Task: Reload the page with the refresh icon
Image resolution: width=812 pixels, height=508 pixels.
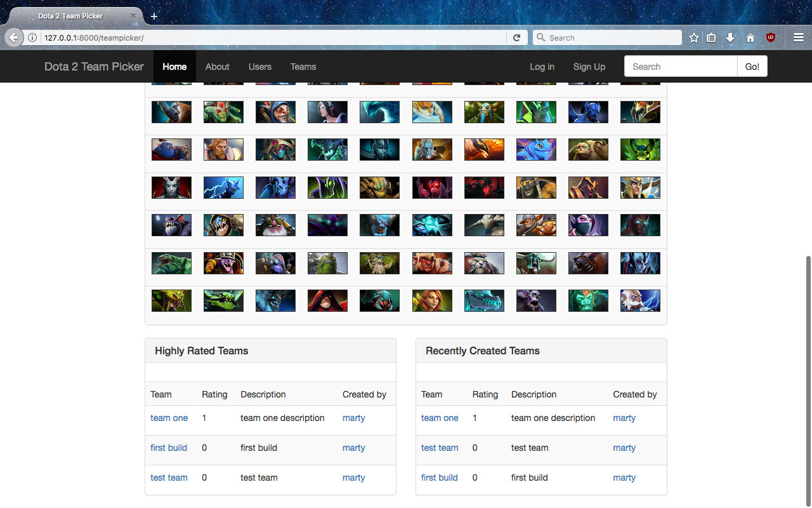Action: coord(516,37)
